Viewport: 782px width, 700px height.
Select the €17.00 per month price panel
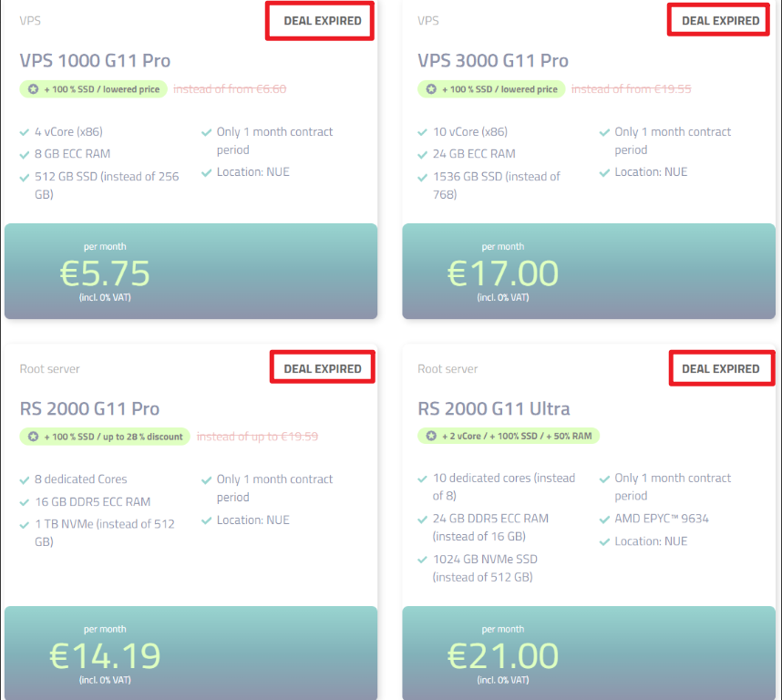[589, 272]
